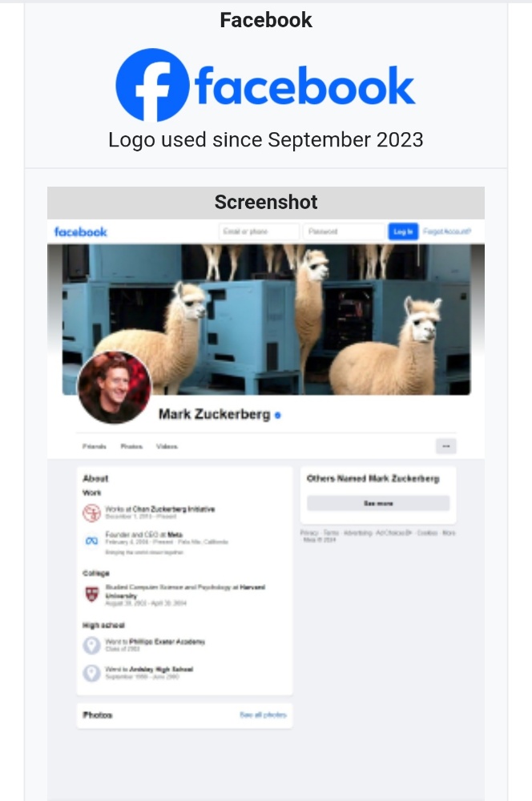Click the About section heading
Screen dimensions: 532x801
[x=95, y=478]
